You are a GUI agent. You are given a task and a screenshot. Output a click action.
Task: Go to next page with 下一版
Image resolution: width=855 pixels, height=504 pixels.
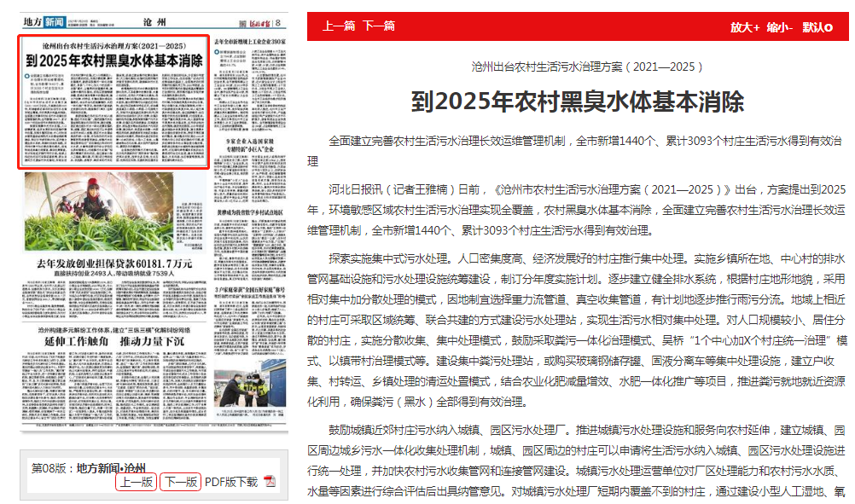tap(180, 482)
